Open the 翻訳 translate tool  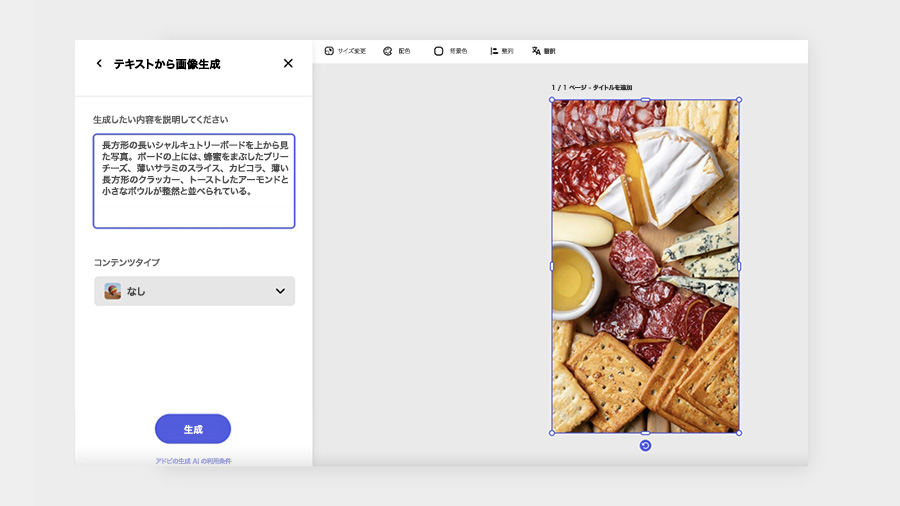click(544, 51)
